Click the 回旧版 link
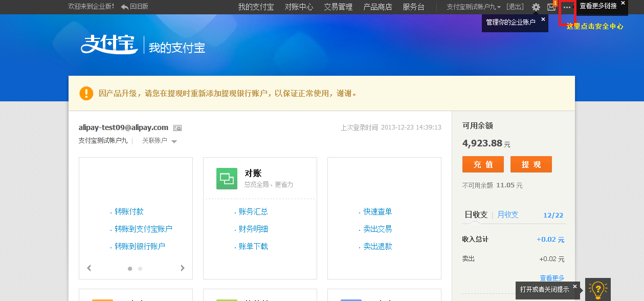 [139, 7]
